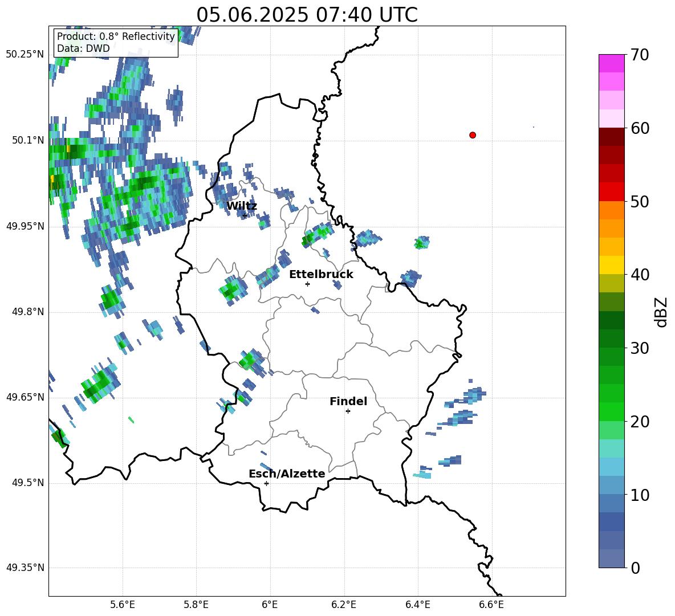Click latitude label 50.25°N
Image resolution: width=675 pixels, height=616 pixels.
pyautogui.click(x=25, y=55)
